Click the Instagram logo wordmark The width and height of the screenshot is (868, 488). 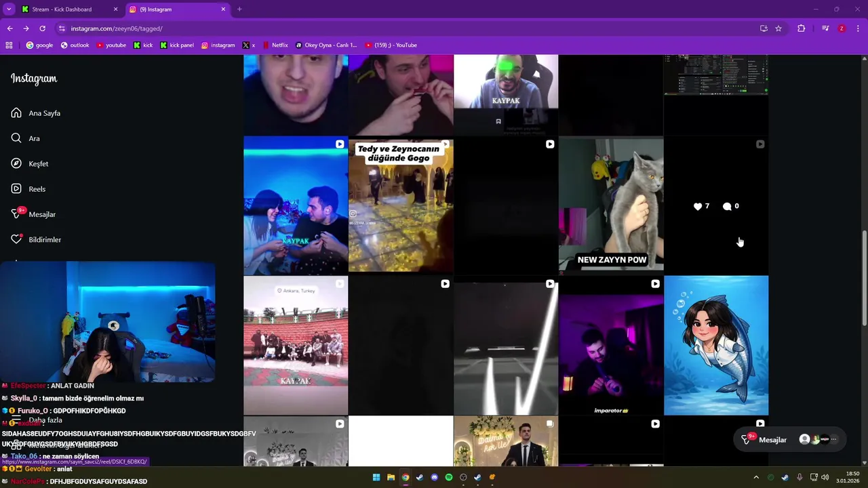34,79
